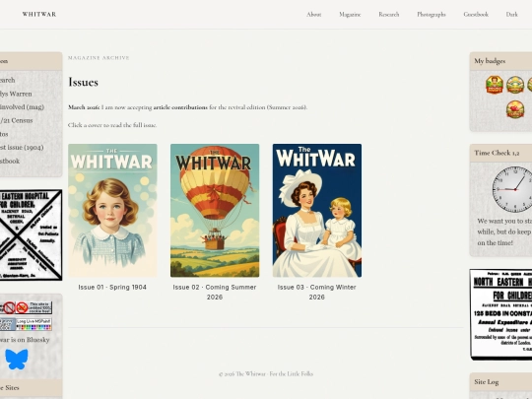Click 'Issue 02 · Coming Summer 2026' caption
This screenshot has height=399, width=532.
coord(215,292)
